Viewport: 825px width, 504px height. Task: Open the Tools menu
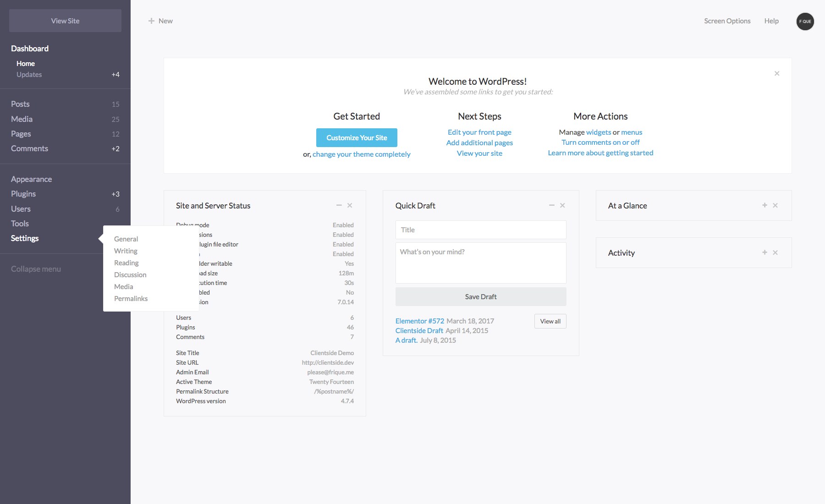point(20,224)
